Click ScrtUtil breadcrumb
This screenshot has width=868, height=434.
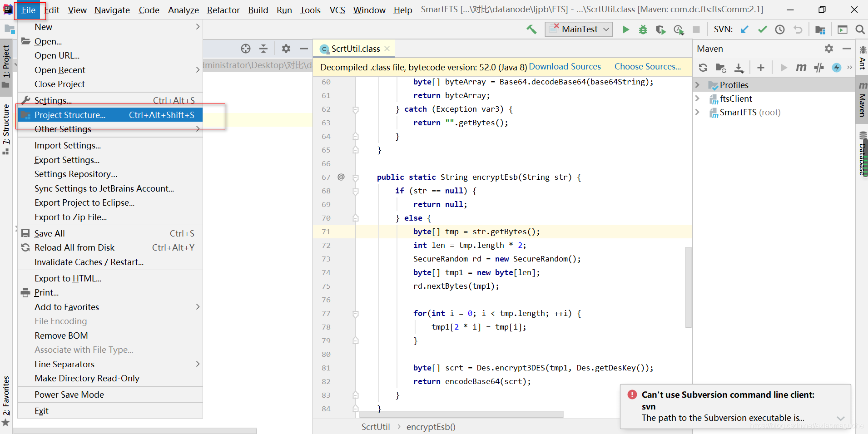(x=376, y=427)
